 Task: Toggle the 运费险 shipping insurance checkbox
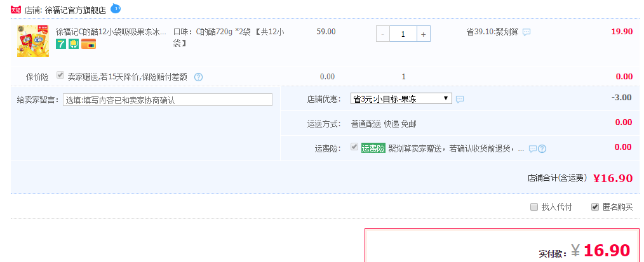point(354,147)
